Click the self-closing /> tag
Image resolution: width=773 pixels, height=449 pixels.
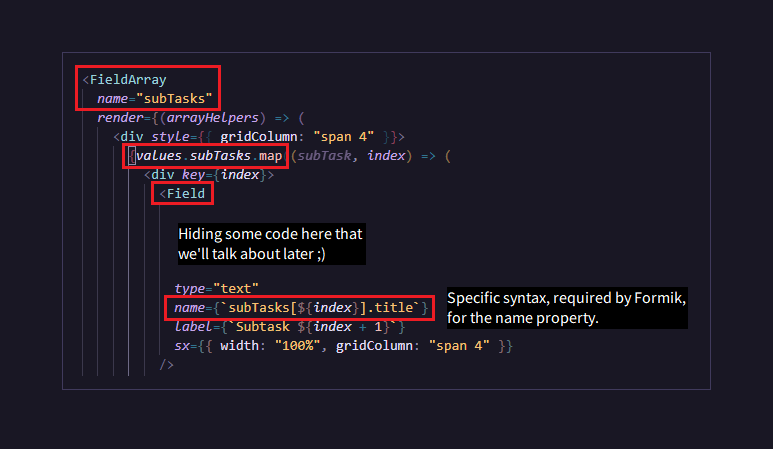click(x=167, y=365)
